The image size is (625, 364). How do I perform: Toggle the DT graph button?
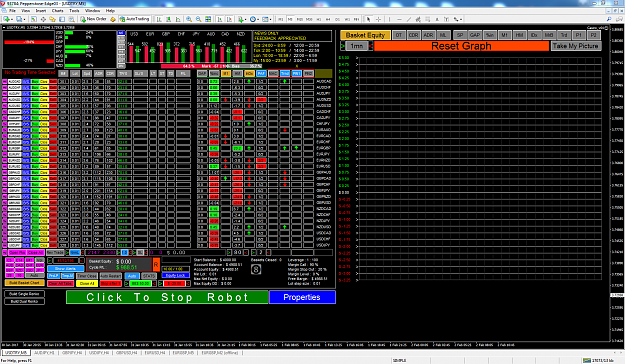(399, 35)
